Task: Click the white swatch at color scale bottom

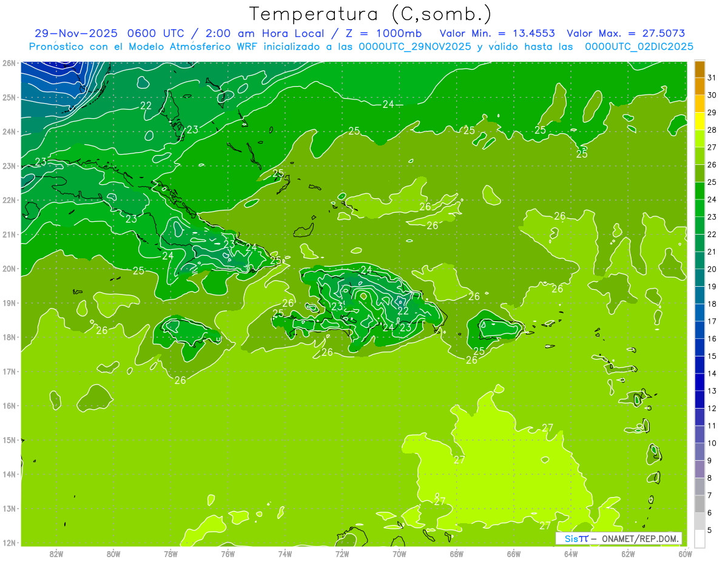Action: pyautogui.click(x=699, y=538)
